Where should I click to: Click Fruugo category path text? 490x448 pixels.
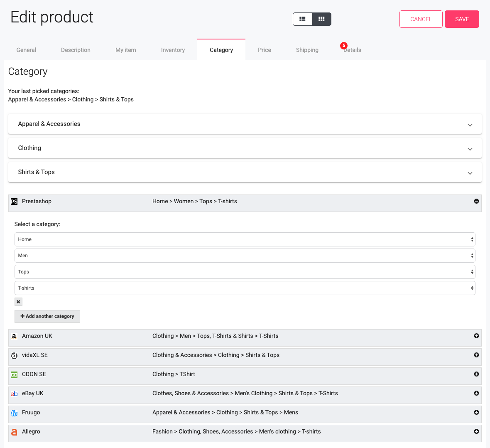point(225,412)
